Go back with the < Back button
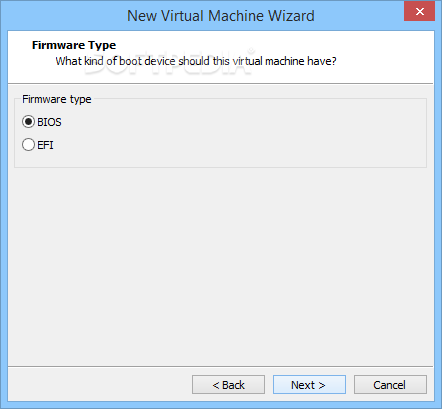The height and width of the screenshot is (409, 442). (x=228, y=385)
